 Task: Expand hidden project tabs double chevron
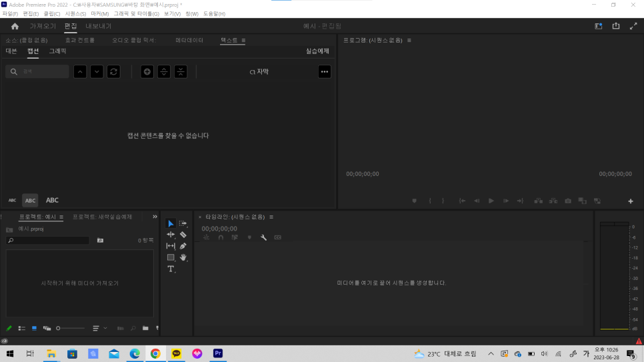pyautogui.click(x=155, y=217)
